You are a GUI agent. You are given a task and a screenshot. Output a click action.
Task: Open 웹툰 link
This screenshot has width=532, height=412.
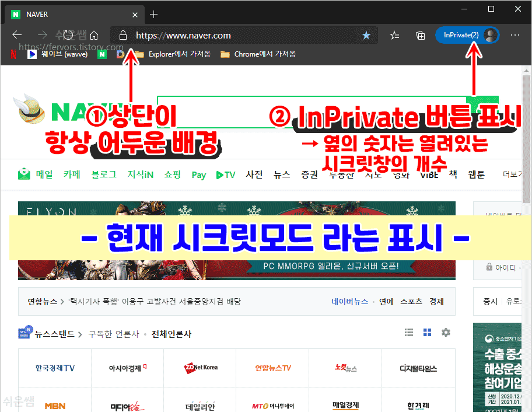click(x=477, y=174)
